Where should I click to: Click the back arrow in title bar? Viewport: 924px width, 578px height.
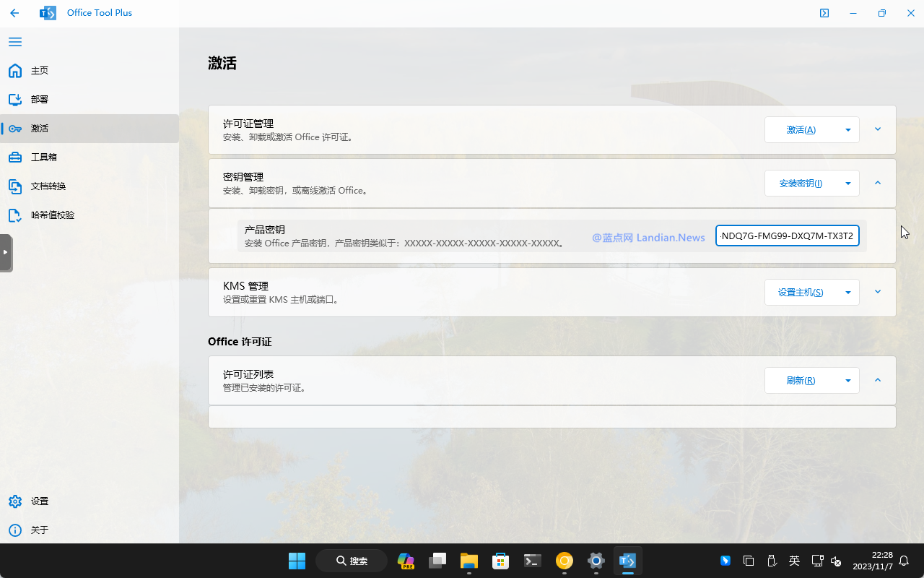click(14, 13)
